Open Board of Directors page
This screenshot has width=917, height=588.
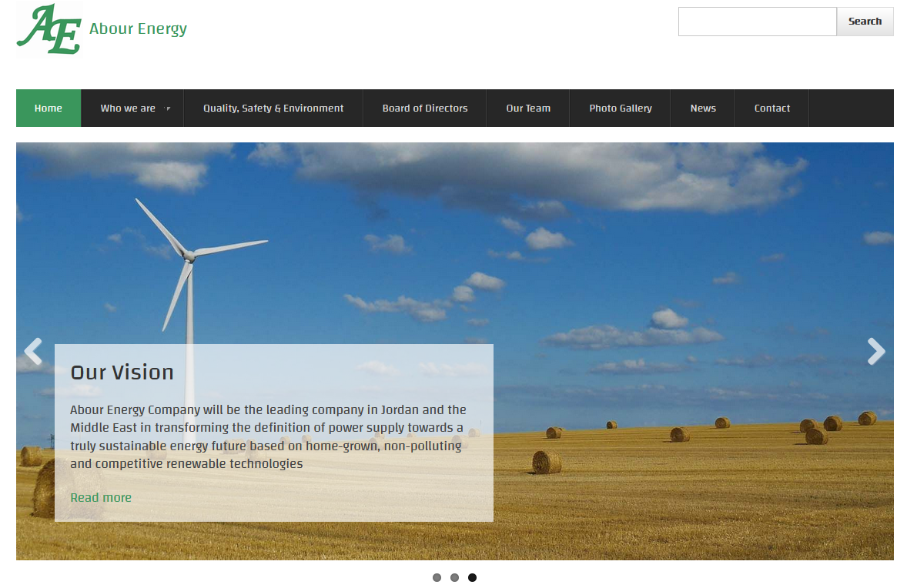click(425, 108)
